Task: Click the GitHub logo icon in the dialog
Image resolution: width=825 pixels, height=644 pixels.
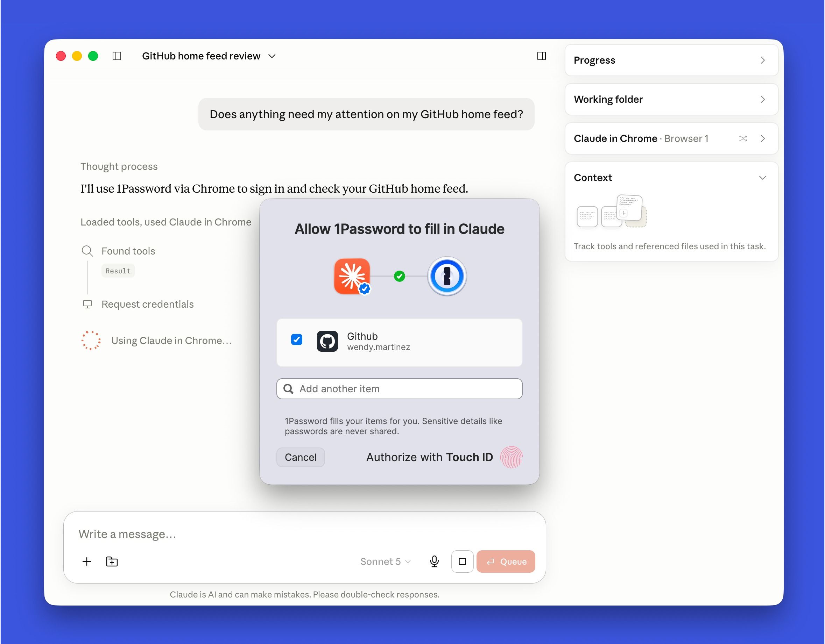Action: pos(327,341)
